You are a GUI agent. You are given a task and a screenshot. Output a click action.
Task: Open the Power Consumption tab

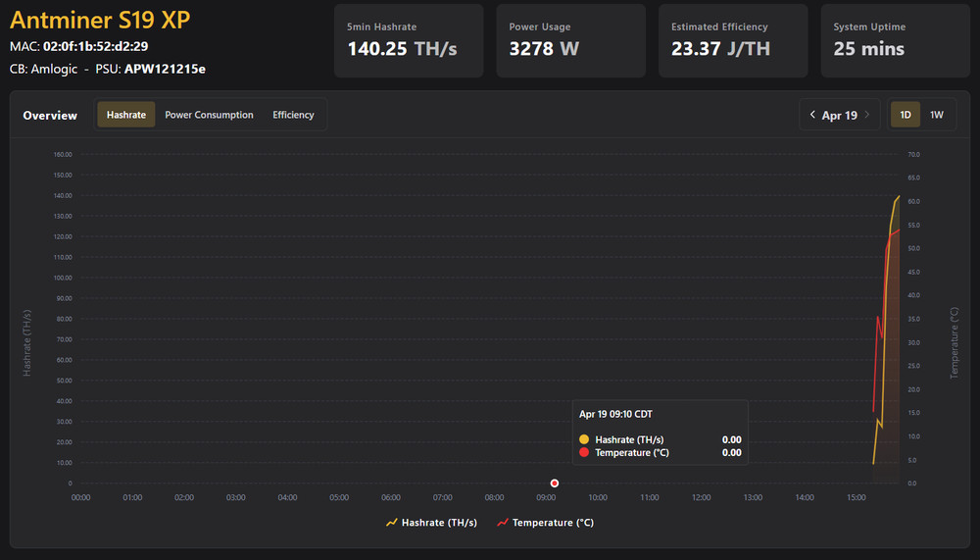(x=209, y=115)
